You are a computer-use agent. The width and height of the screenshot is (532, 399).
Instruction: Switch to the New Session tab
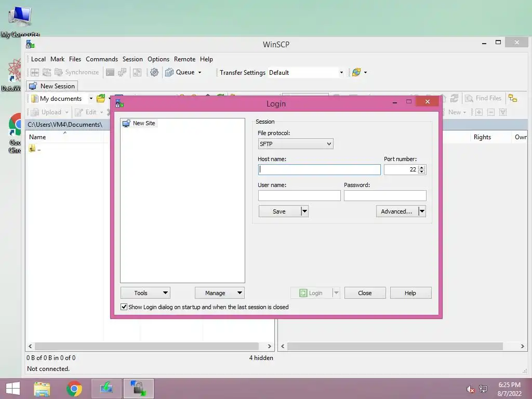point(52,86)
